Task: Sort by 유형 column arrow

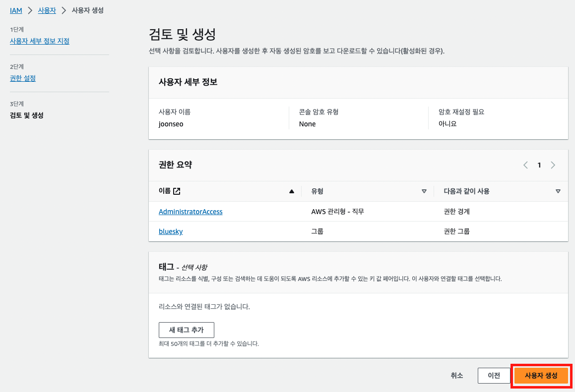Action: pyautogui.click(x=424, y=191)
